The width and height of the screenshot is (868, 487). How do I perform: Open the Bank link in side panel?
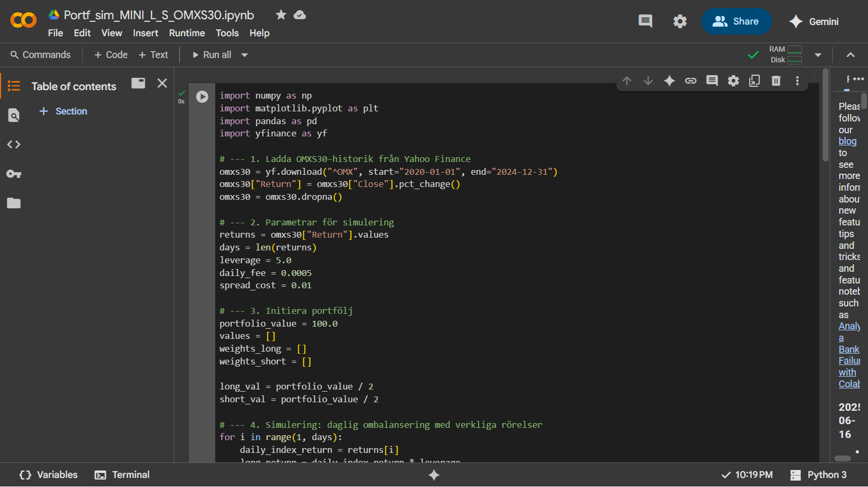point(849,350)
